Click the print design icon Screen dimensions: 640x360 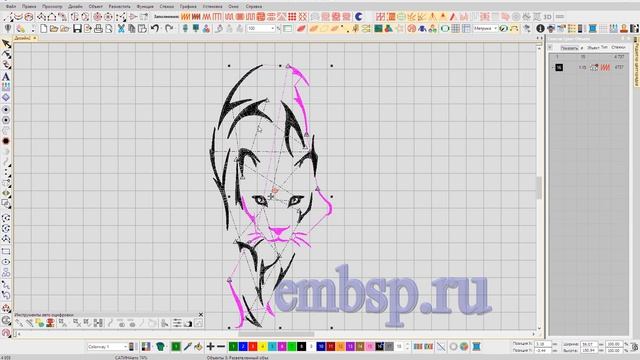click(x=98, y=29)
